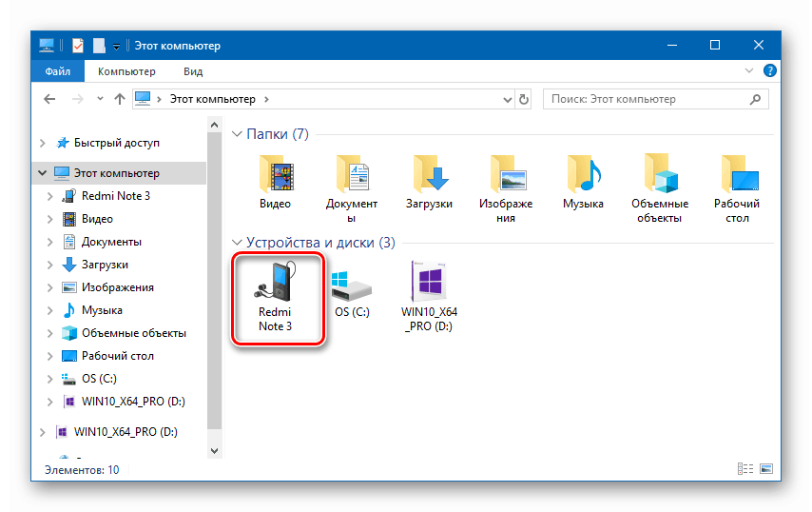Go back with the left arrow
This screenshot has width=812, height=512.
point(49,99)
